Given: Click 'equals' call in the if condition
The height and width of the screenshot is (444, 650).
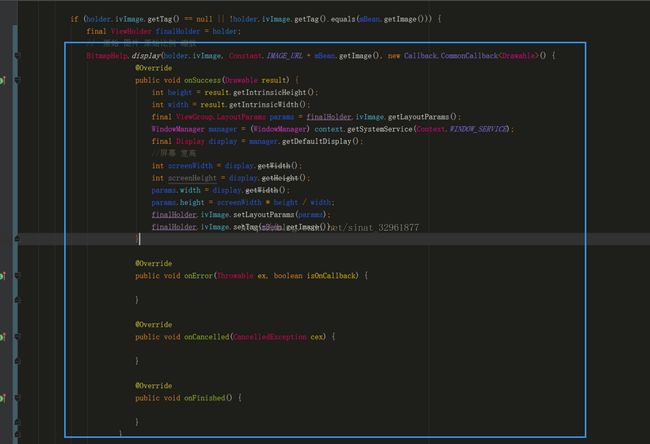Looking at the screenshot, I should [x=343, y=19].
